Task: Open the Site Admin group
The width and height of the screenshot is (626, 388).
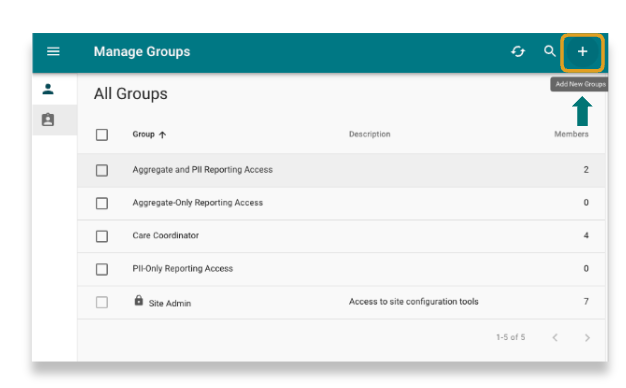Action: (x=170, y=303)
